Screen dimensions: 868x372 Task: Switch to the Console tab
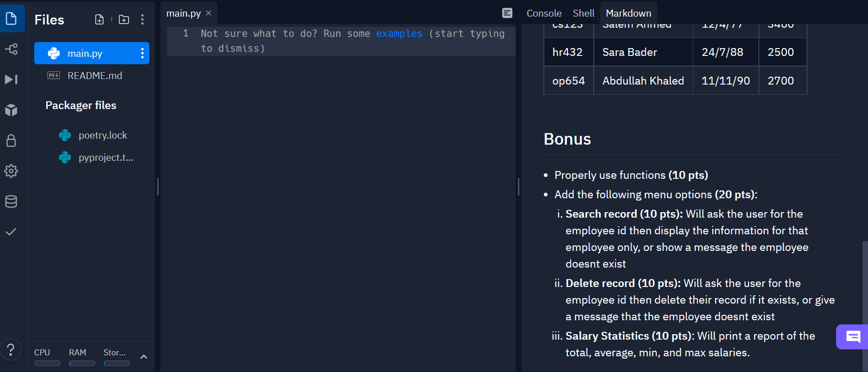(544, 13)
